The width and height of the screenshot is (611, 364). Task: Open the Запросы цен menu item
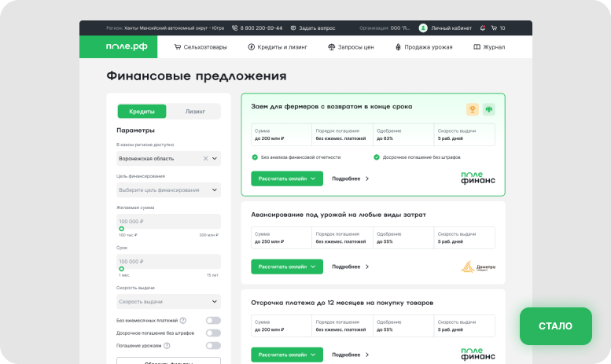click(x=351, y=46)
